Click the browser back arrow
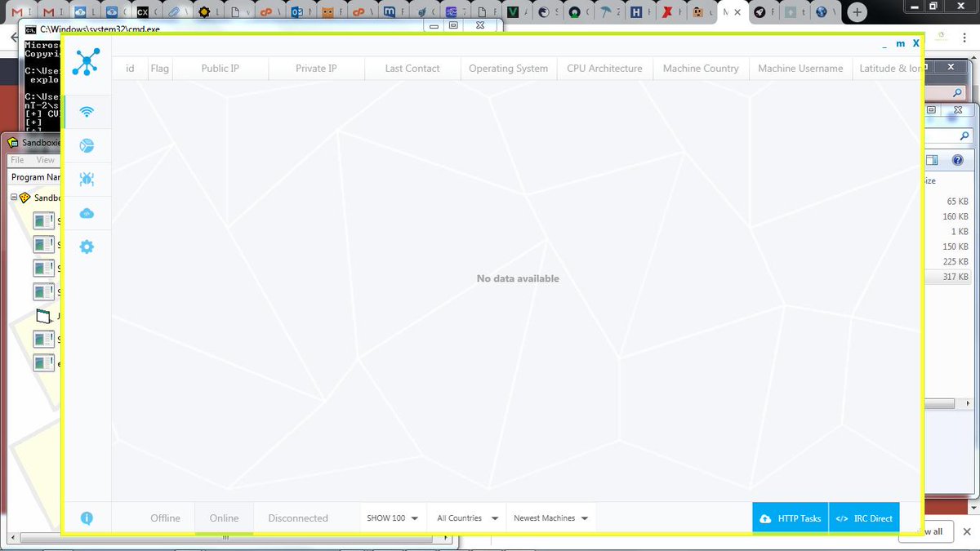This screenshot has height=551, width=980. tap(12, 38)
